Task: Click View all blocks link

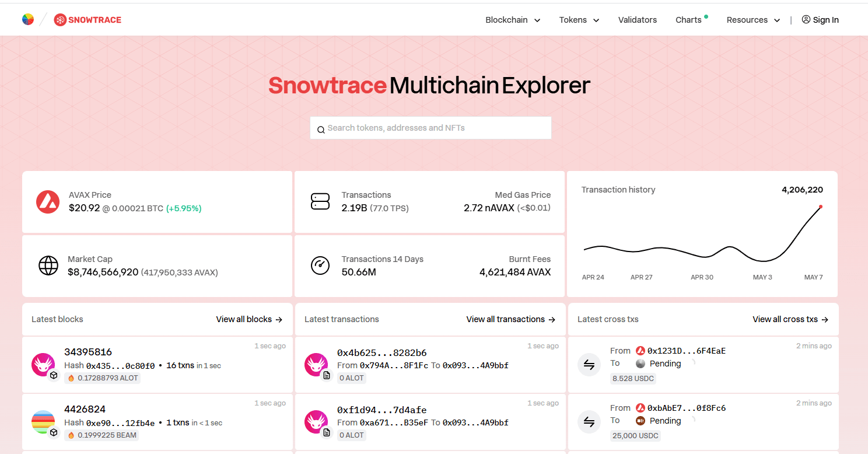Action: pyautogui.click(x=249, y=319)
